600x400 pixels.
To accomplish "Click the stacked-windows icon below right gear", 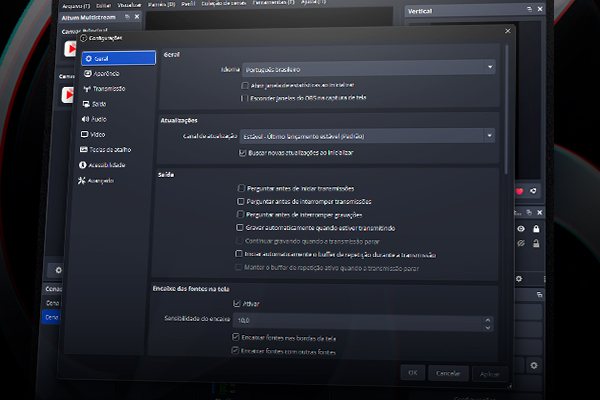I will point(539,294).
